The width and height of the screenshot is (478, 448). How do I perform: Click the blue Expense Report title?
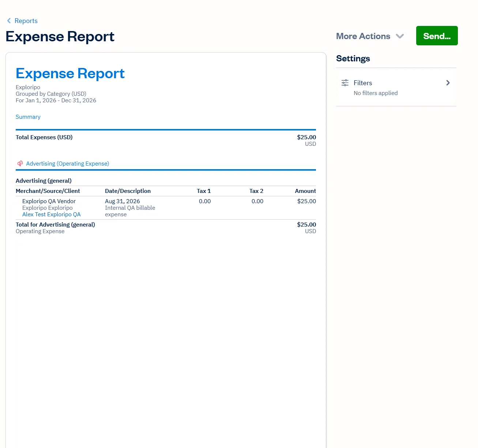click(x=70, y=73)
